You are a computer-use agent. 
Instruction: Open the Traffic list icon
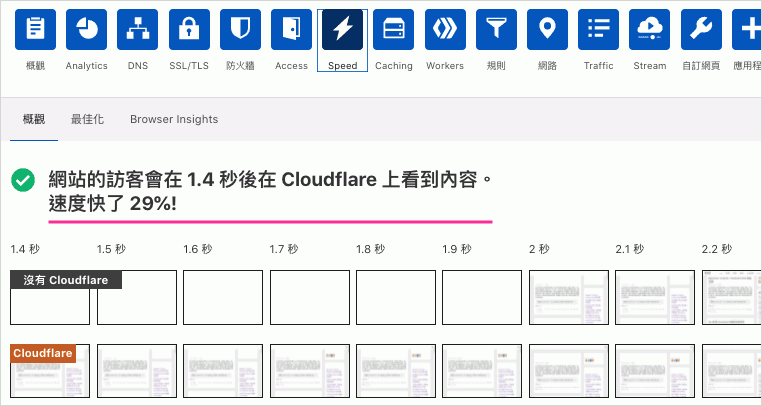[x=598, y=29]
